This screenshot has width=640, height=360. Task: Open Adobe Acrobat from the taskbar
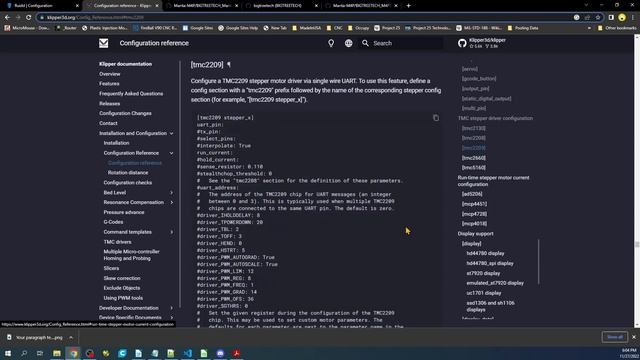(236, 353)
